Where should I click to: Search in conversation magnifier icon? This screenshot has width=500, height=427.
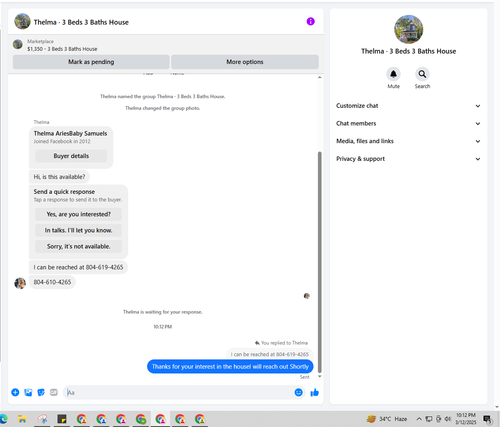click(x=422, y=74)
